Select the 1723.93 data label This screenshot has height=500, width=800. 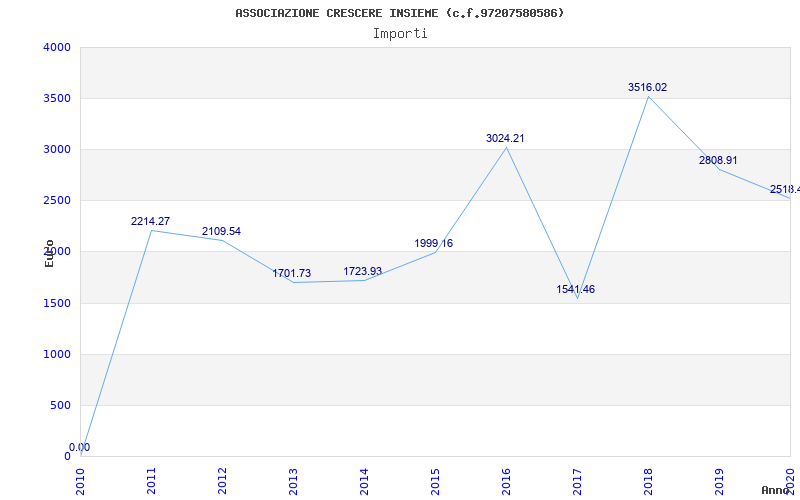(362, 271)
